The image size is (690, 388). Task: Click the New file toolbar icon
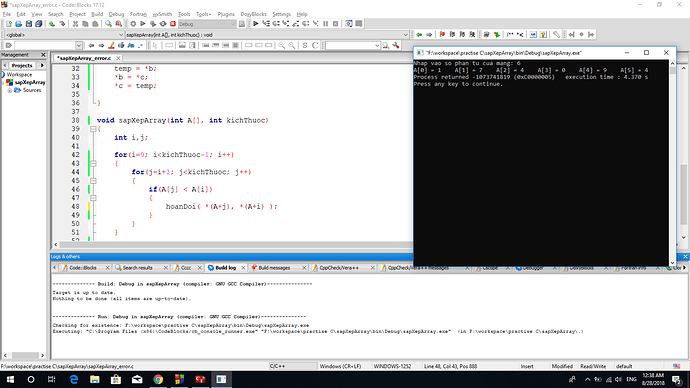pyautogui.click(x=9, y=24)
